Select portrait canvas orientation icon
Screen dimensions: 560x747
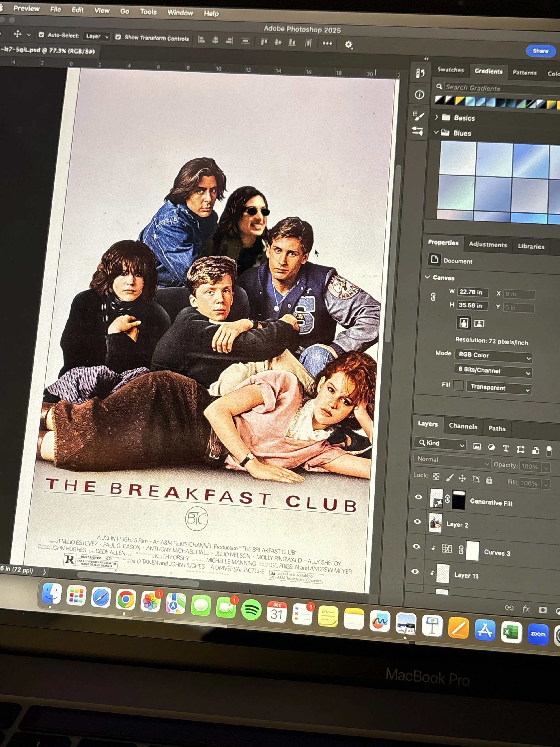[463, 323]
